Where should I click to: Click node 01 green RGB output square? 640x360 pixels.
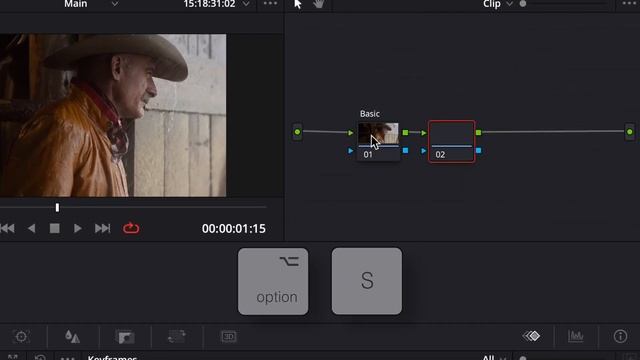pos(405,133)
